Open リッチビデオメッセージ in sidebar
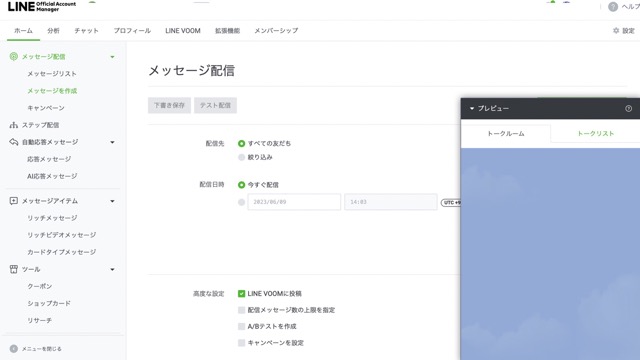This screenshot has width=640, height=360. coord(62,235)
